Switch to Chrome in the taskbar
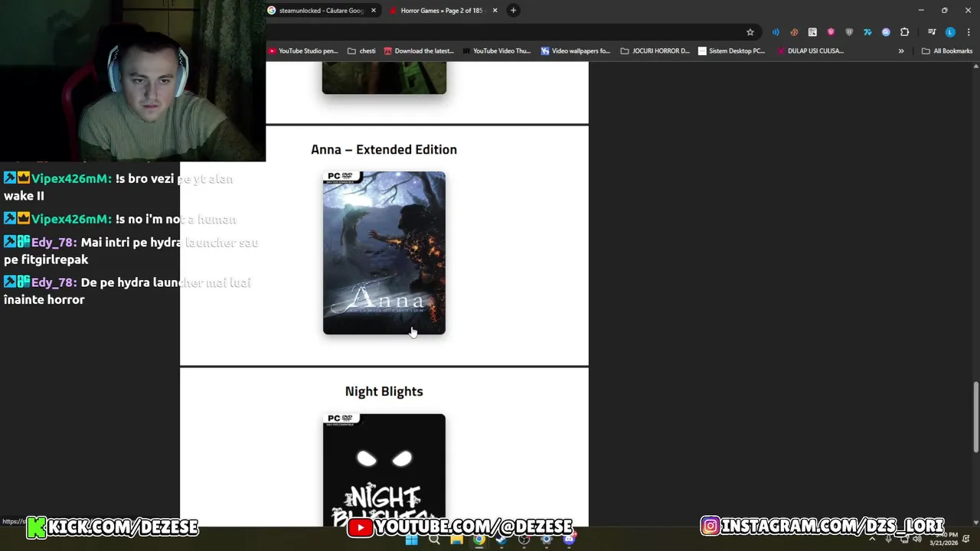Screen dimensions: 980x551 [479, 540]
